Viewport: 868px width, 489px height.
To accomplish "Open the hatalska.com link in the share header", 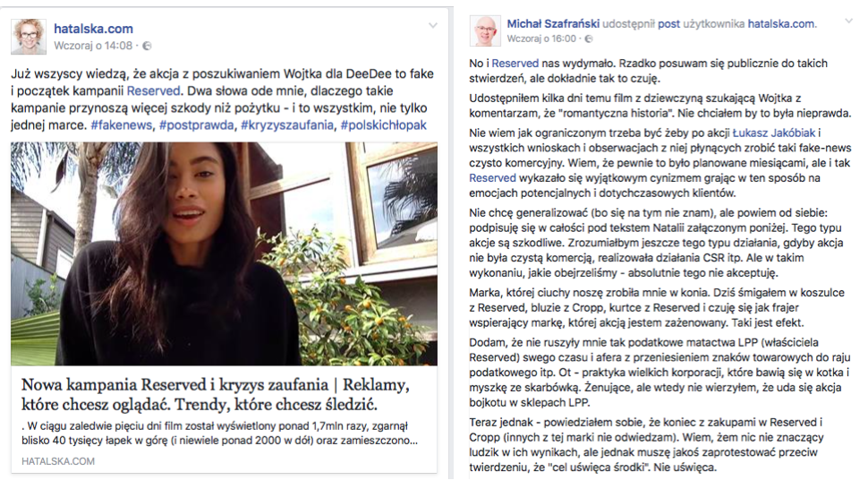I will click(x=781, y=23).
